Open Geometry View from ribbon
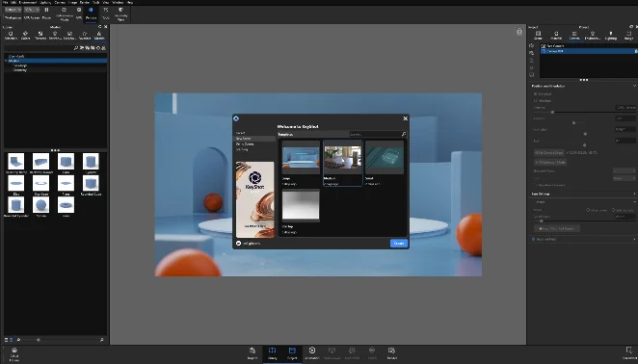 [x=120, y=13]
